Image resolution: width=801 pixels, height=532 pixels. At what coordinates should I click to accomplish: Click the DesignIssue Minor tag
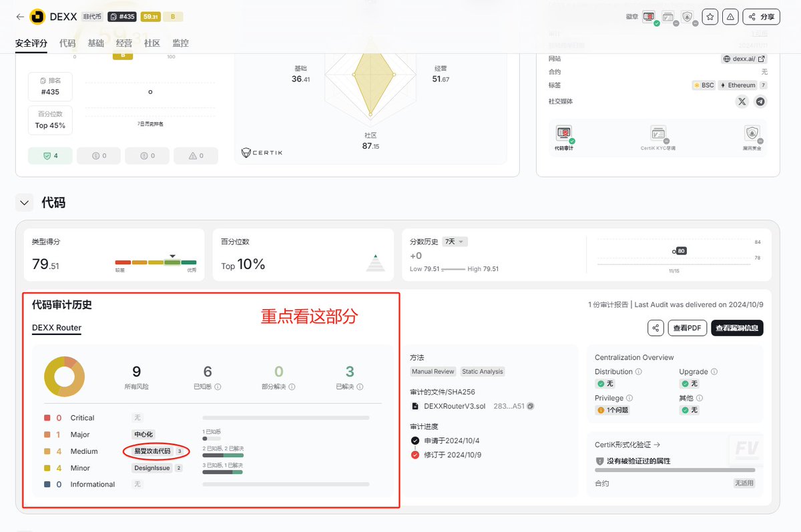[x=158, y=468]
